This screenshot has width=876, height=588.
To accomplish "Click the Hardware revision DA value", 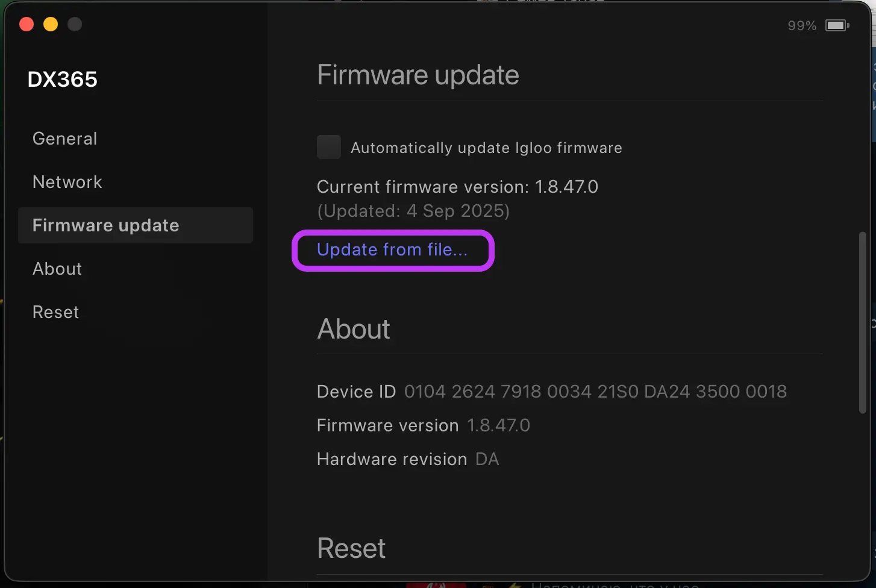I will [x=487, y=459].
